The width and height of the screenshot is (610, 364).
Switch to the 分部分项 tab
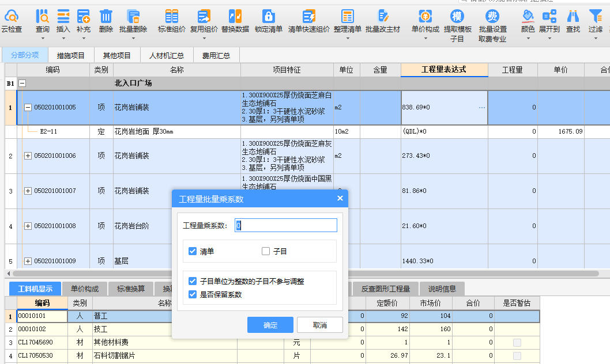[x=25, y=55]
